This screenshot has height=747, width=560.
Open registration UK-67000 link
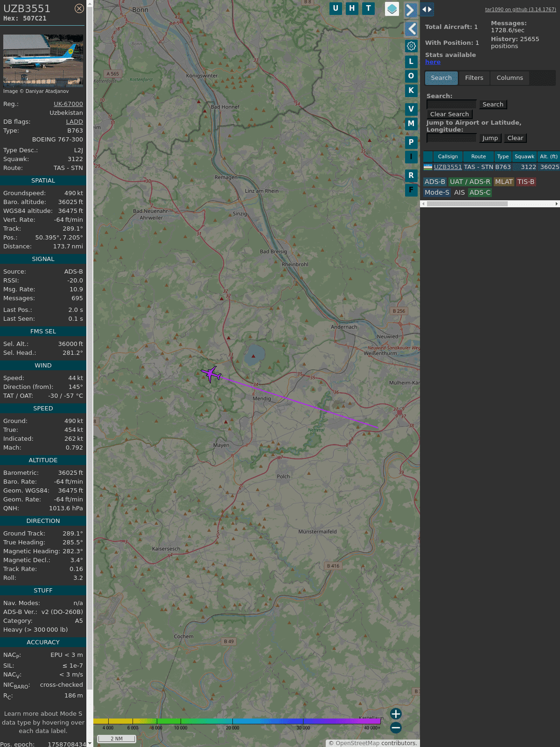tap(68, 104)
